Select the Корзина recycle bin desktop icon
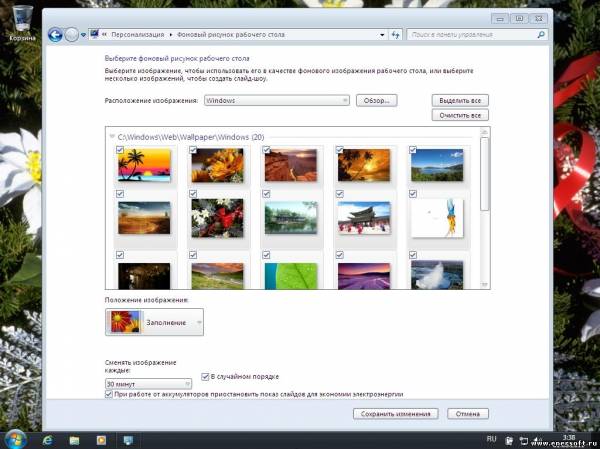The height and width of the screenshot is (449, 600). [x=22, y=23]
